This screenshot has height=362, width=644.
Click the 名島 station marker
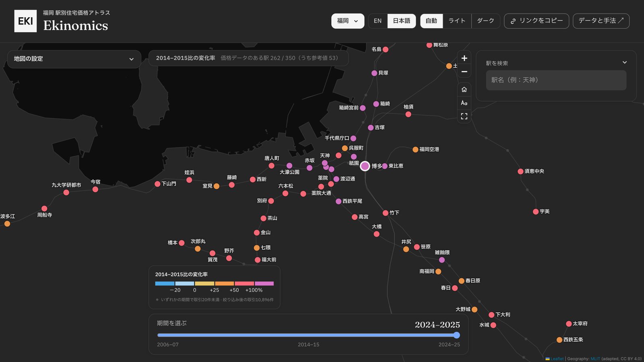(386, 49)
